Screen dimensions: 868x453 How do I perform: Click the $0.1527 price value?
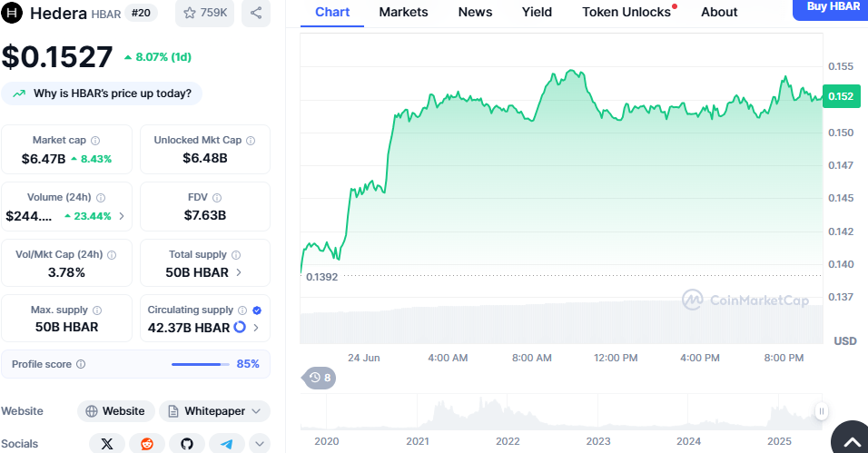57,56
